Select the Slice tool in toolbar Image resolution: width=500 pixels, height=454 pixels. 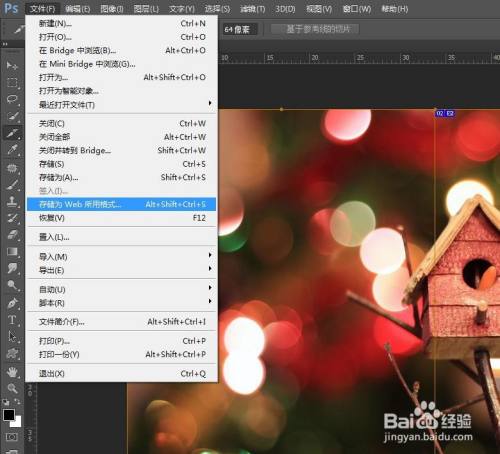(x=12, y=133)
